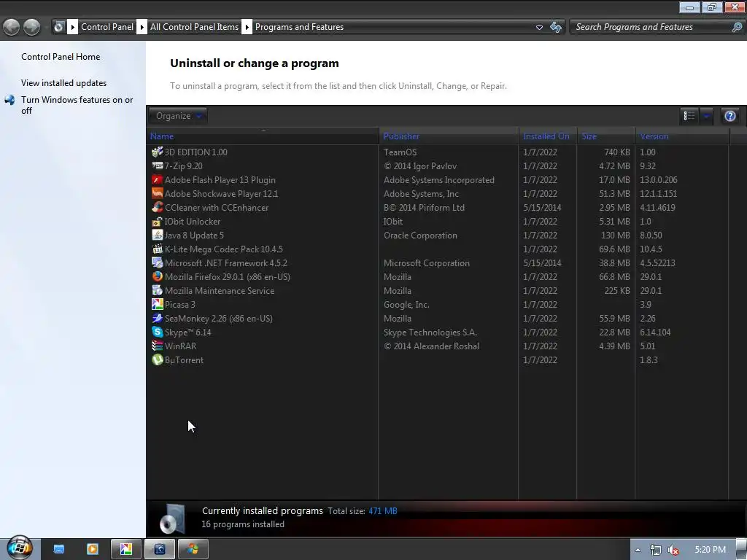Click the 3D EDITION 1.00 program icon
Viewport: 747px width, 560px height.
[158, 152]
